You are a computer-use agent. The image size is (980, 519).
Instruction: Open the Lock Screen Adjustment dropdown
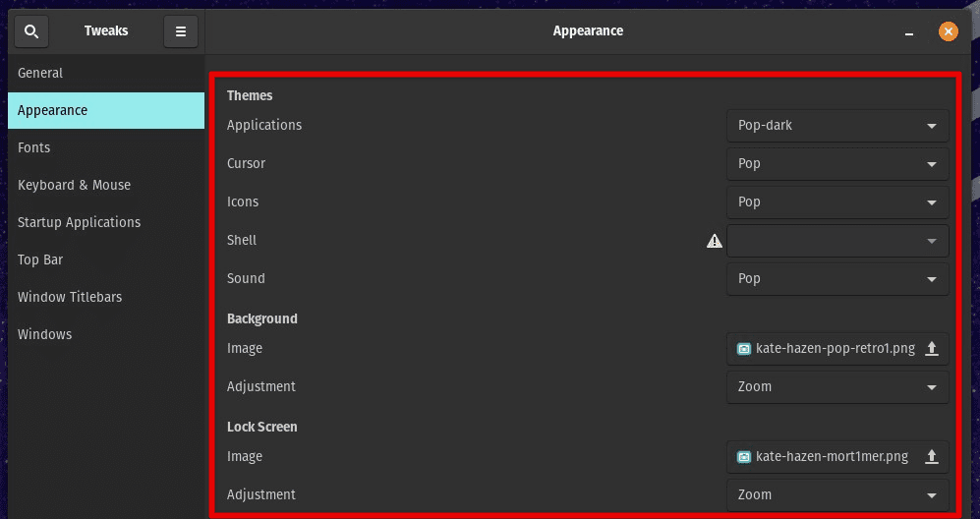[x=837, y=495]
